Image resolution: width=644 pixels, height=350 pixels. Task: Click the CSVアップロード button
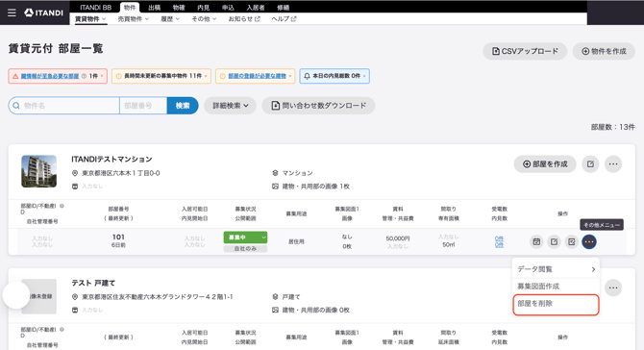525,51
